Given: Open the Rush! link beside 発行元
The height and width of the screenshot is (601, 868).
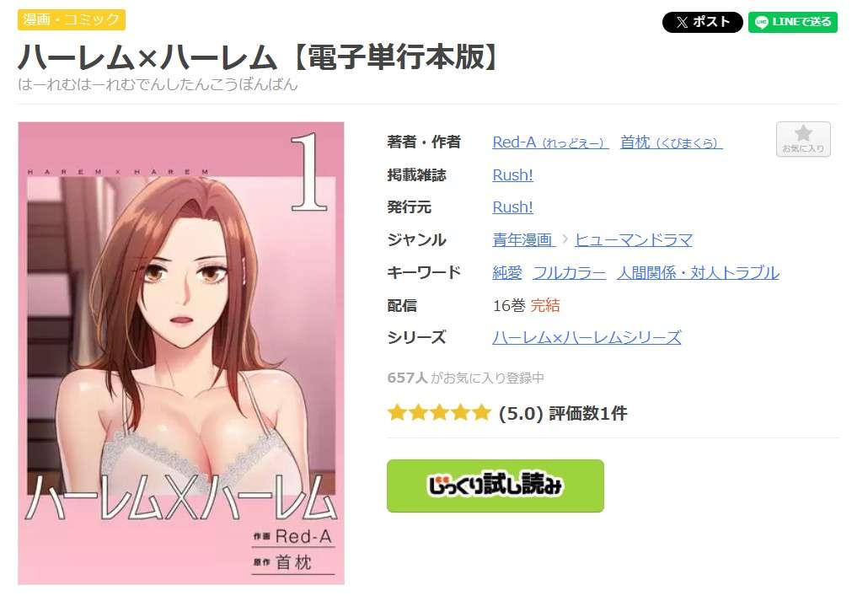Looking at the screenshot, I should [512, 207].
